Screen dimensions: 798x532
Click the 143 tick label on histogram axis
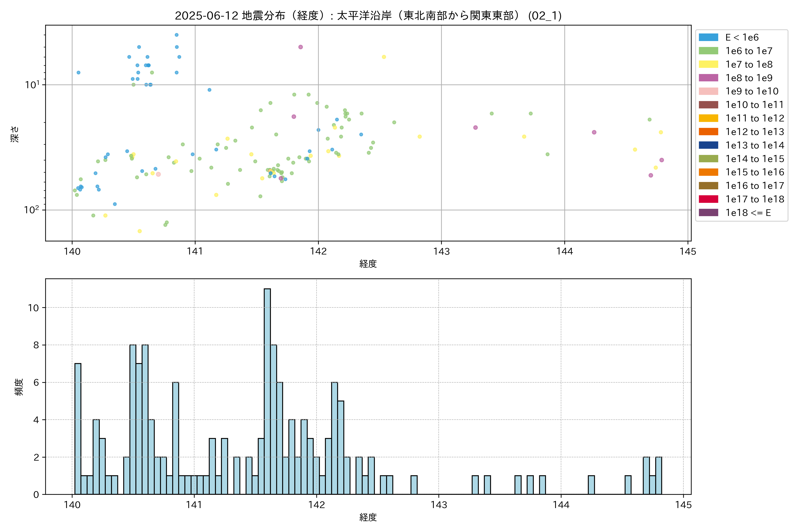tap(439, 505)
